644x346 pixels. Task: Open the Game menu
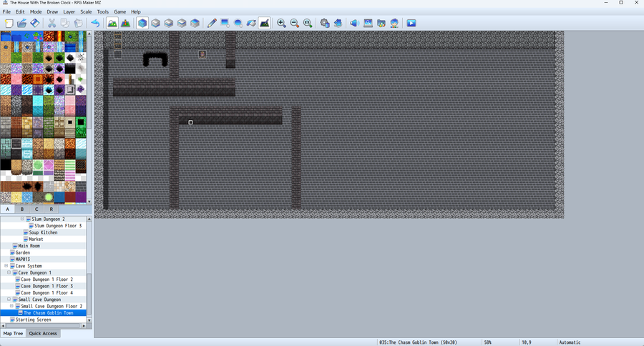coord(119,12)
